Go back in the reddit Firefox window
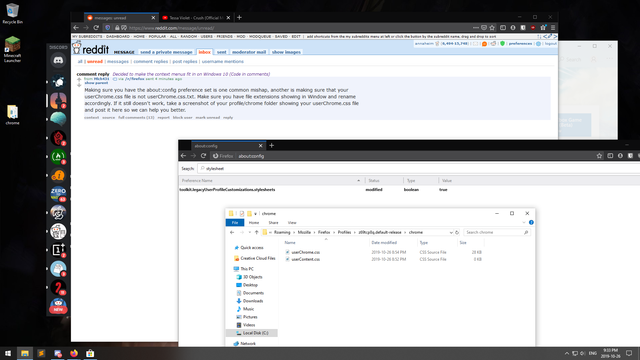Image resolution: width=640 pixels, height=360 pixels. (76, 28)
